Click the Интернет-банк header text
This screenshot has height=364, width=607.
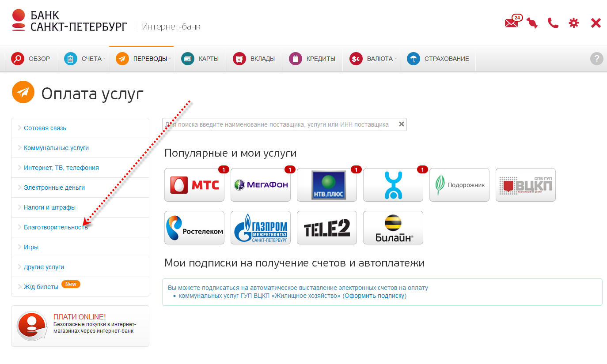(171, 26)
